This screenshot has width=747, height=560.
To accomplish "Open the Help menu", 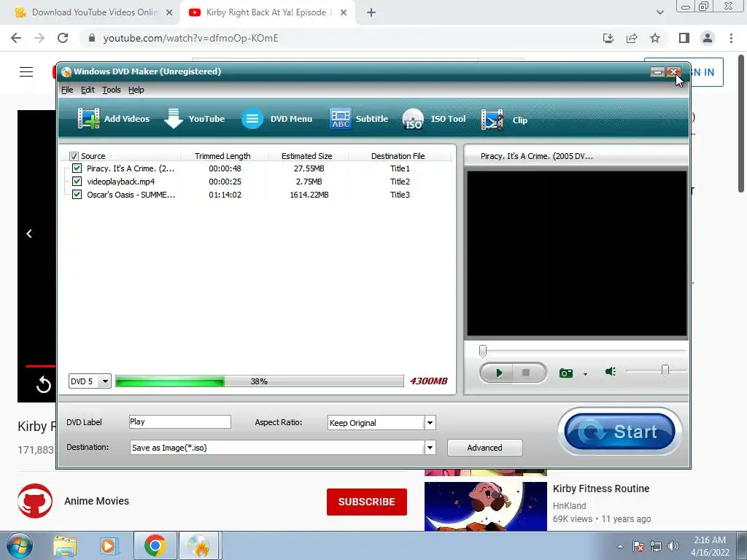I will [136, 90].
